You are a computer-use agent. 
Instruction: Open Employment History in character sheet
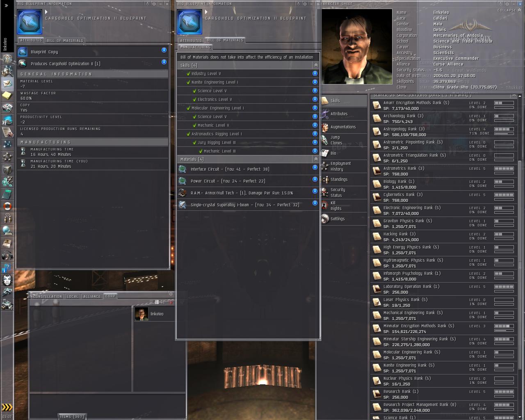pyautogui.click(x=344, y=167)
